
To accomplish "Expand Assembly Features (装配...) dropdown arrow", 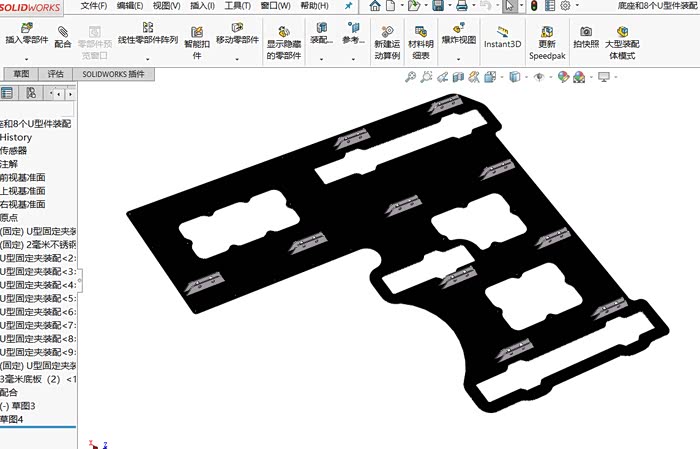I will [x=321, y=59].
